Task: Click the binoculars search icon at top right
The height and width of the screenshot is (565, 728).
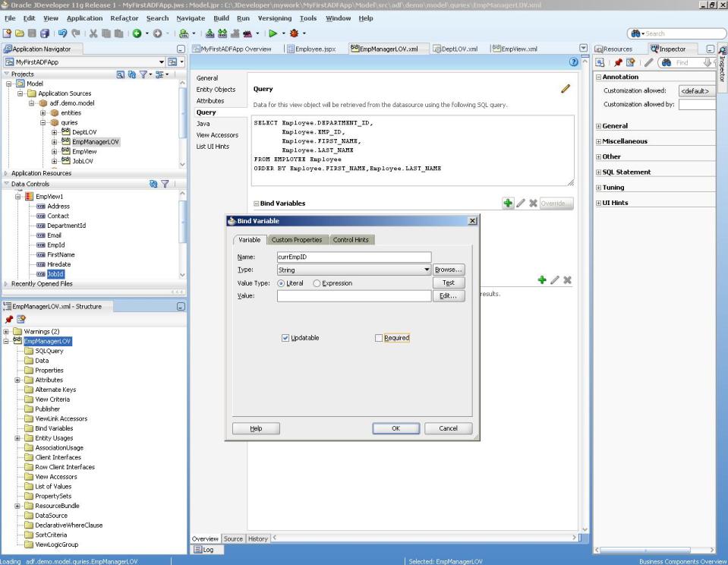Action: (635, 33)
